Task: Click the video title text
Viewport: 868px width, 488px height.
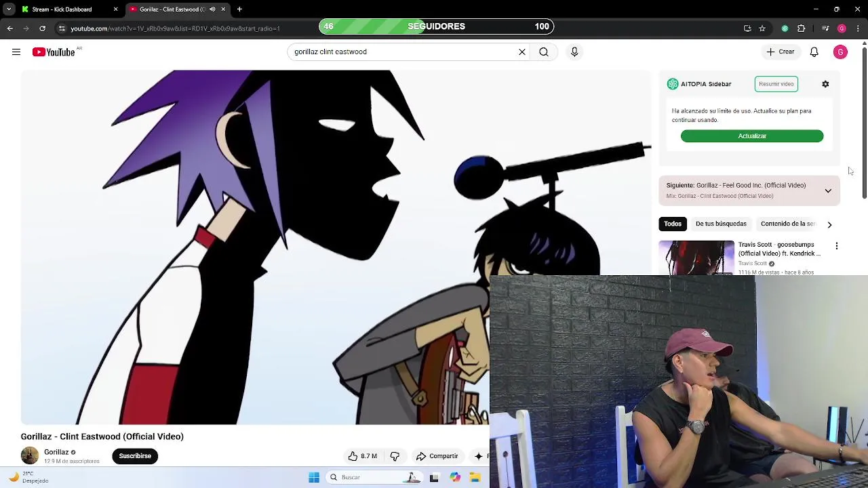Action: 102,436
